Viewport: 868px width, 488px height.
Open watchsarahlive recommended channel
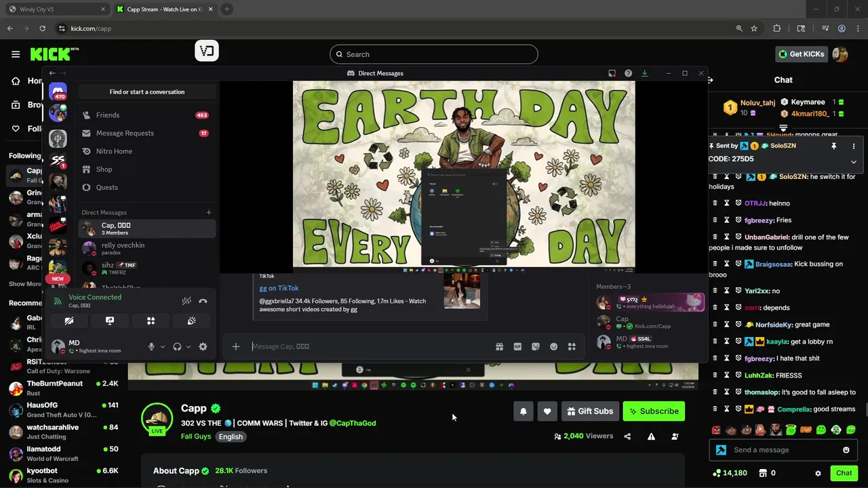[64, 432]
